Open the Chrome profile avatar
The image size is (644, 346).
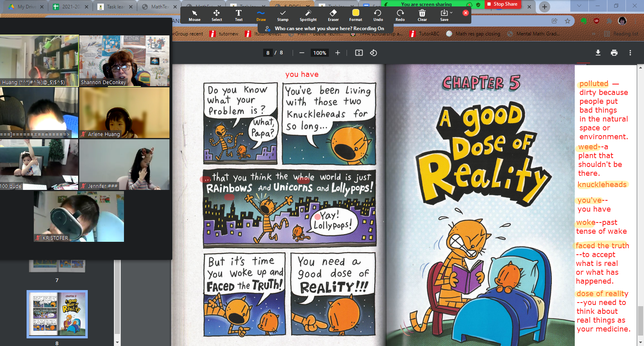622,21
